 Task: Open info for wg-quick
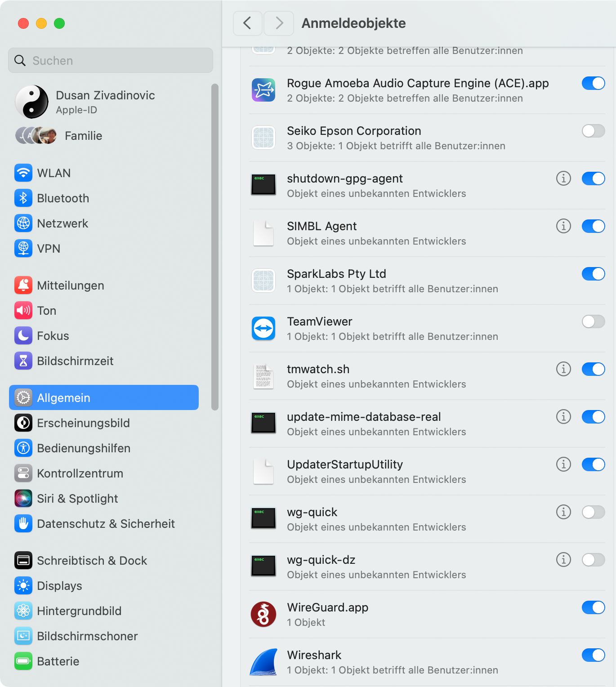click(x=563, y=512)
